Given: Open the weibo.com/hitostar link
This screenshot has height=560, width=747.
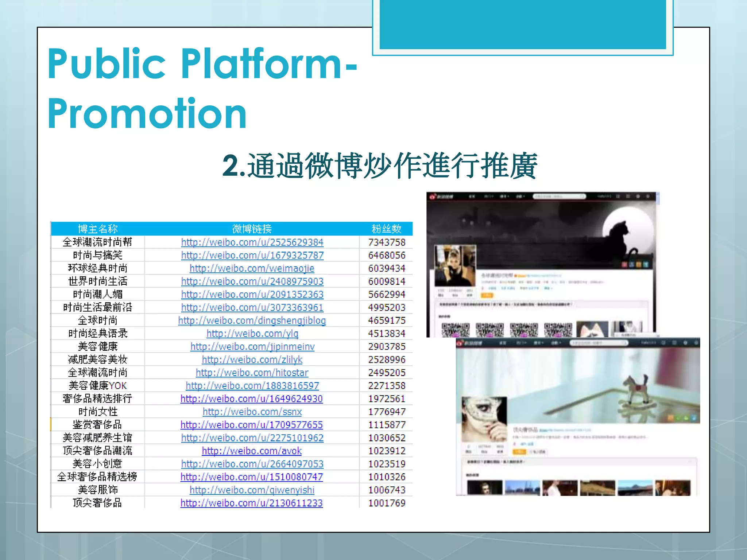Looking at the screenshot, I should (x=252, y=373).
